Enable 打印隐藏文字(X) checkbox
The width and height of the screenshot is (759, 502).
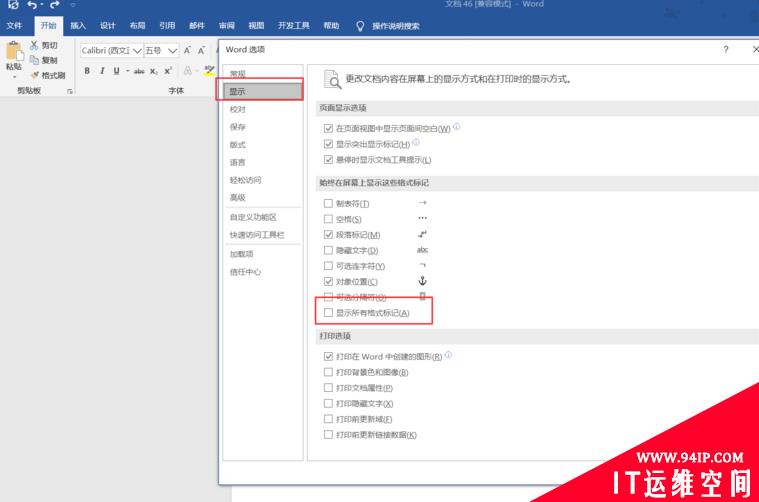(x=328, y=403)
